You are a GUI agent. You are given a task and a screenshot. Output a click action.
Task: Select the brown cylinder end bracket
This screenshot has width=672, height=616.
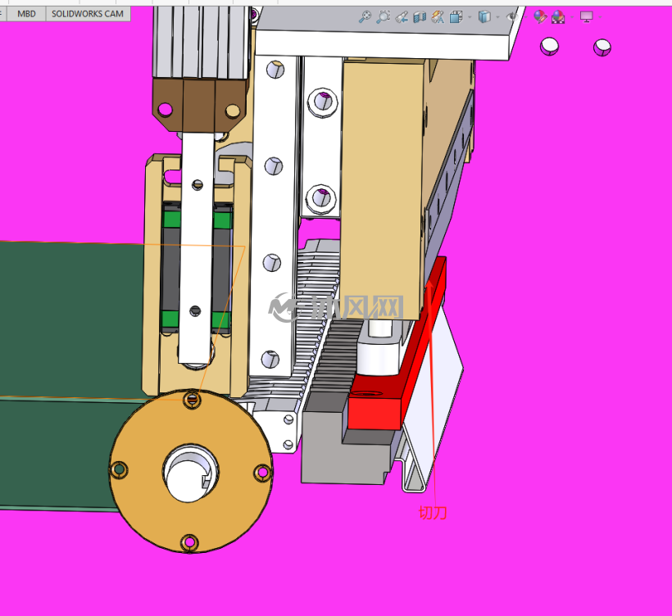[201, 104]
